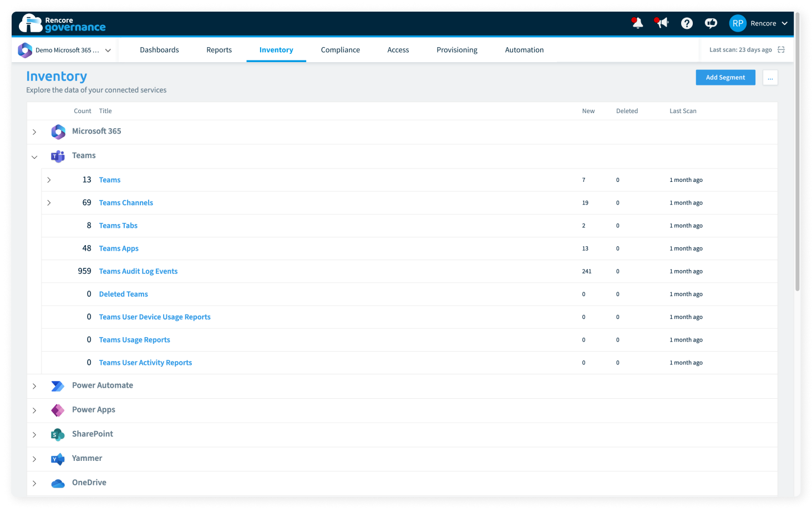The width and height of the screenshot is (812, 508).
Task: Open the help question mark icon
Action: coord(687,23)
